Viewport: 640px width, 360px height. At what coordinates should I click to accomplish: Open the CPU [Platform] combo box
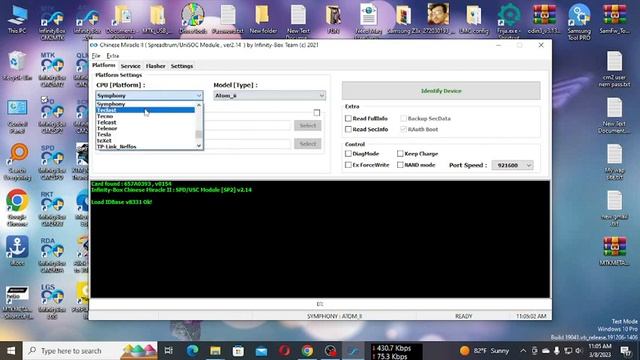(149, 96)
